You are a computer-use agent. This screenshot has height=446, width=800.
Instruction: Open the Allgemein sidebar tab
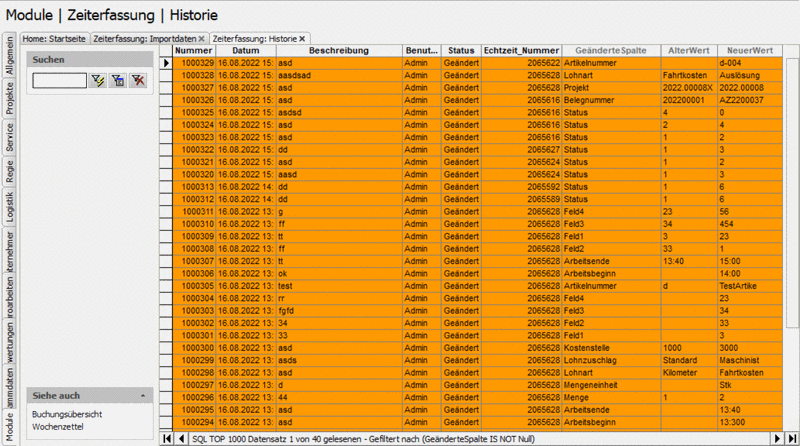9,56
